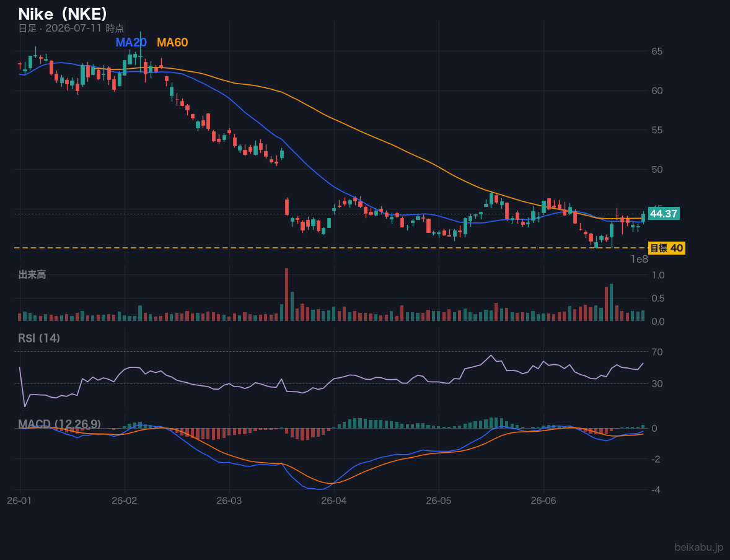Click the volume 0.5 axis label
The image size is (730, 560).
coord(658,299)
